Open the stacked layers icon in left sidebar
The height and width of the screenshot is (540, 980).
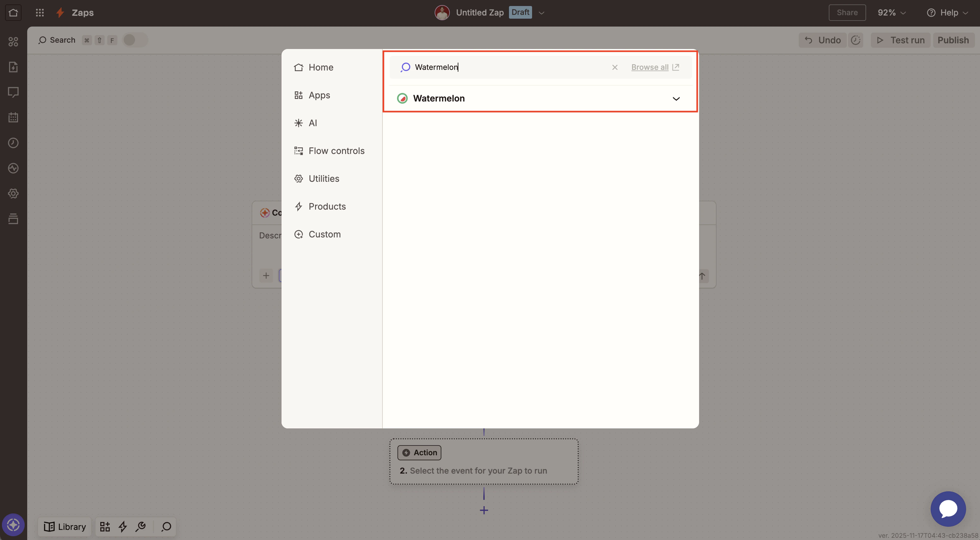click(x=13, y=219)
